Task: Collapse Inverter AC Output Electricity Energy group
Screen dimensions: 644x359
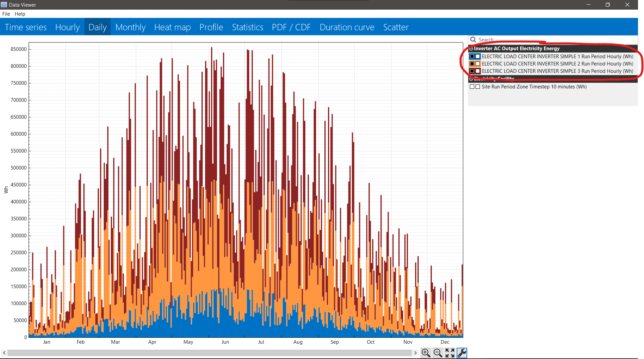Action: [471, 49]
